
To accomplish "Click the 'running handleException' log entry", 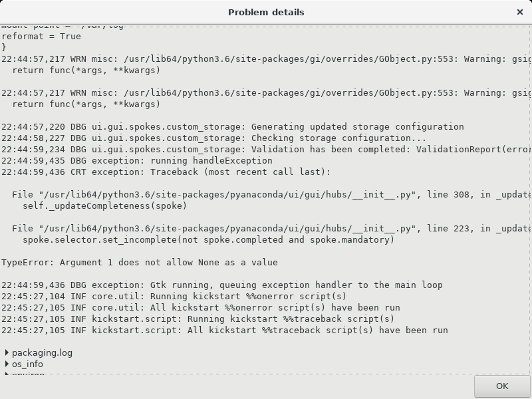I will click(x=137, y=161).
